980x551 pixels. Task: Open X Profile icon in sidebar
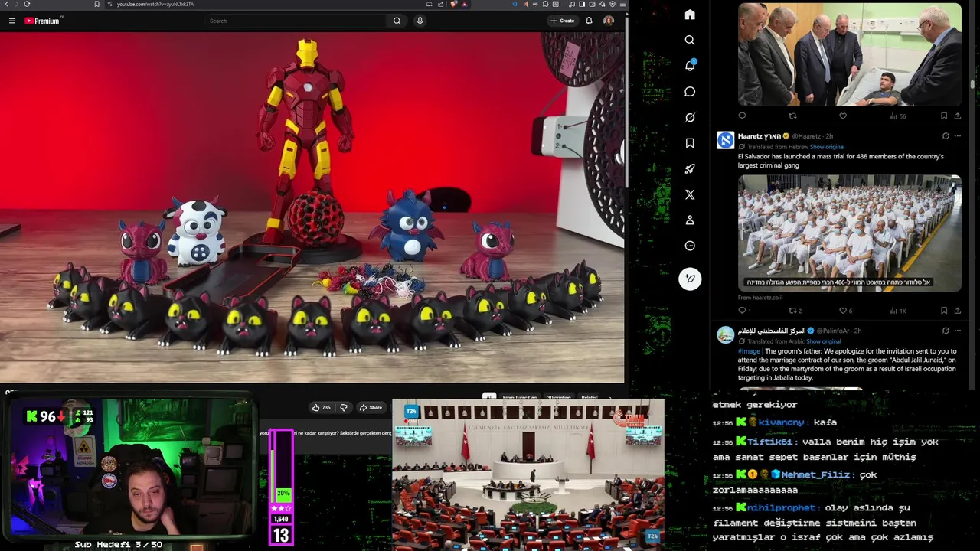click(x=690, y=220)
